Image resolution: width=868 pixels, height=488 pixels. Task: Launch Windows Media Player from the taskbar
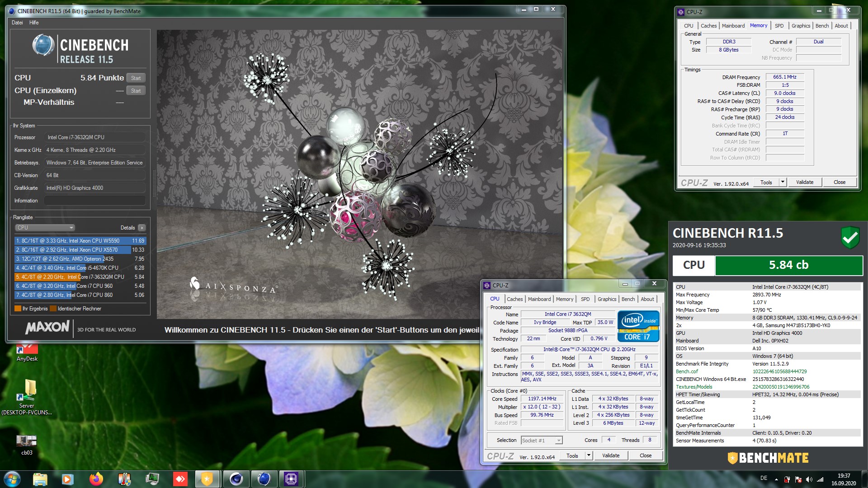pyautogui.click(x=68, y=479)
